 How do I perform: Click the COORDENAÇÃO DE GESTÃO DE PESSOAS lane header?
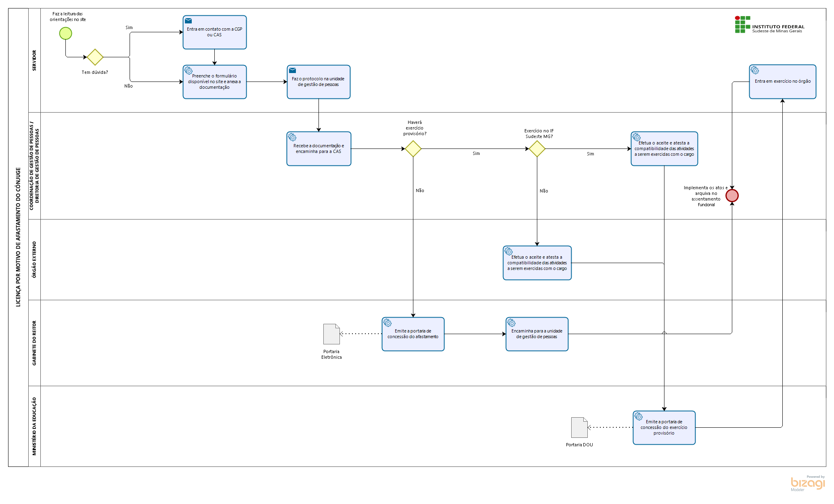click(34, 166)
